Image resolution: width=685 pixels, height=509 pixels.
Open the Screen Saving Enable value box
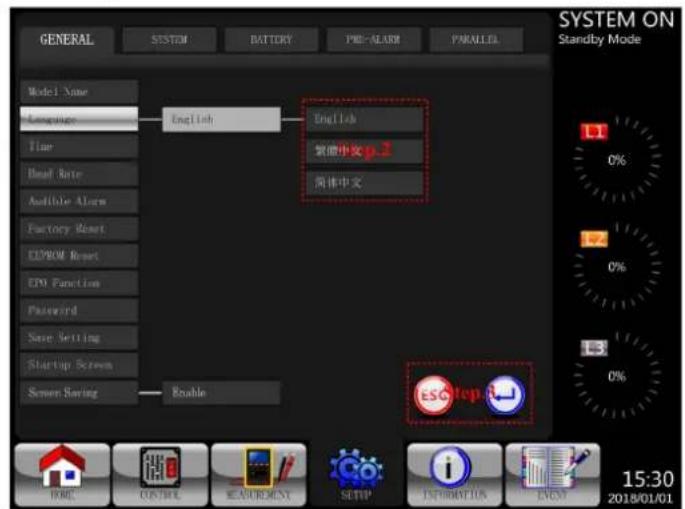coord(221,392)
